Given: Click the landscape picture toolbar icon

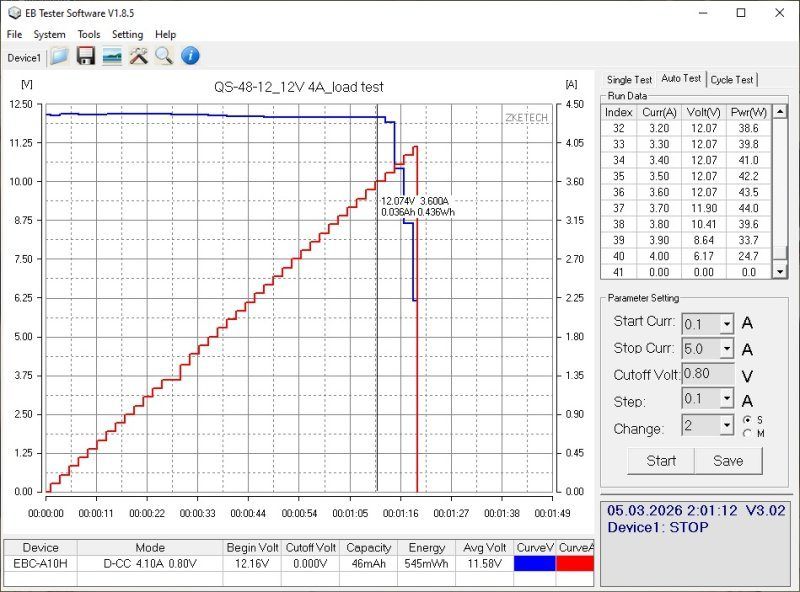Looking at the screenshot, I should [x=112, y=56].
